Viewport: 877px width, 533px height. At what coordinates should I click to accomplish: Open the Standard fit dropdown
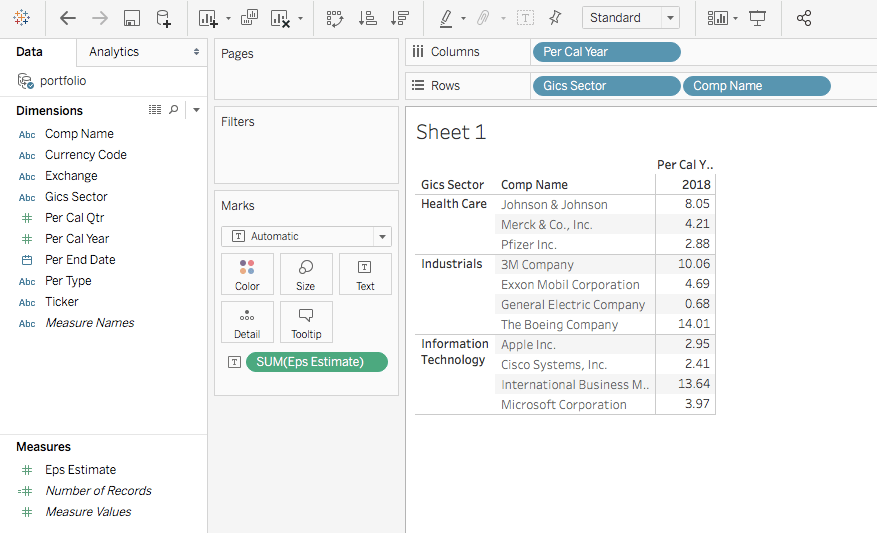[630, 18]
